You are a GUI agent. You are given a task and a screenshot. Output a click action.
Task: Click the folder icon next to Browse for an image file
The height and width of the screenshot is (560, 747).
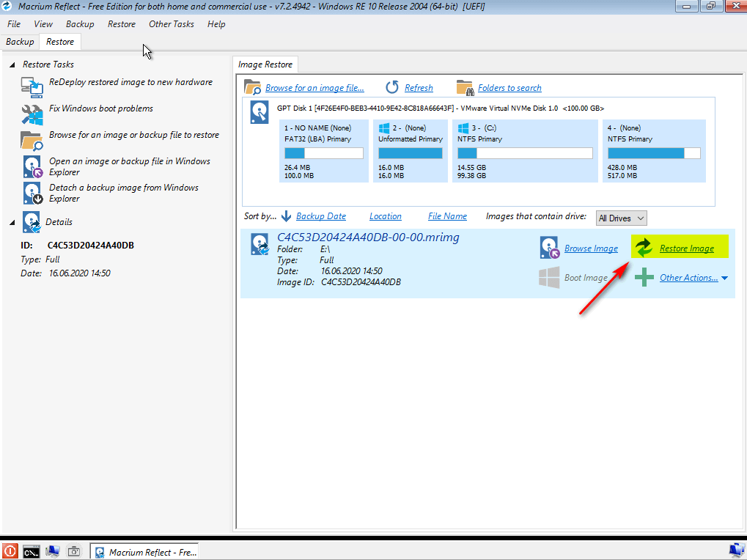tap(252, 87)
